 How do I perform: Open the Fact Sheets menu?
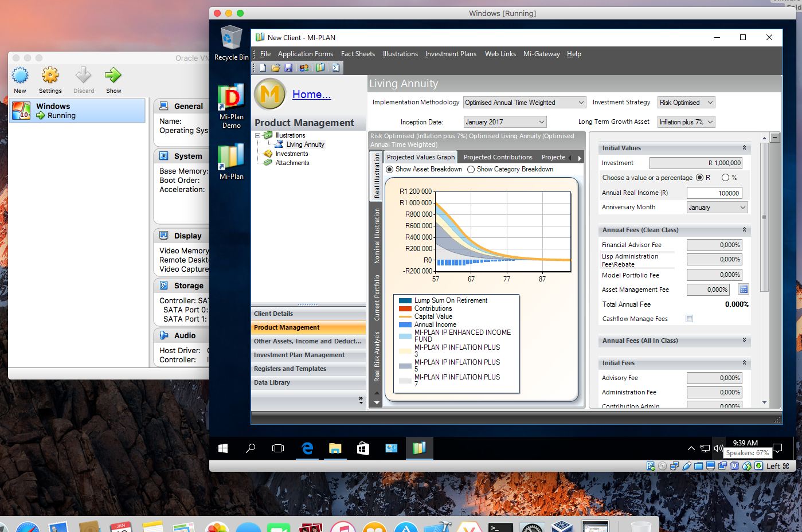358,54
